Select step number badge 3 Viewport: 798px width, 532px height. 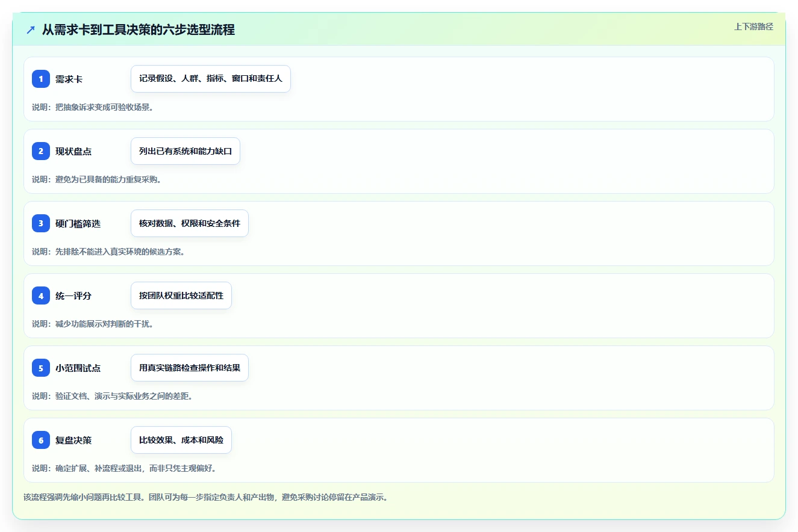(41, 223)
